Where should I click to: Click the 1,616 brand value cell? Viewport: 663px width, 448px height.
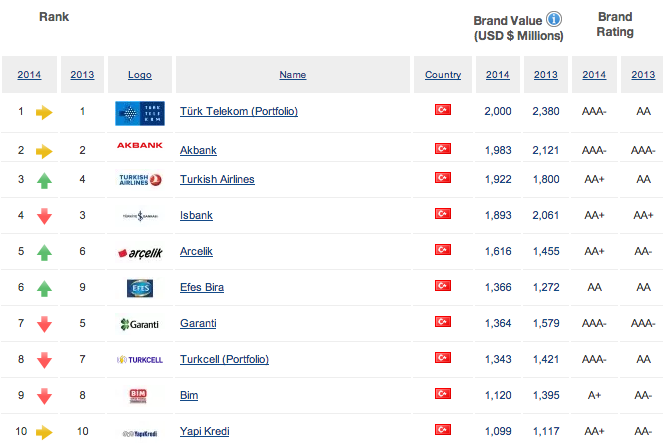(498, 251)
